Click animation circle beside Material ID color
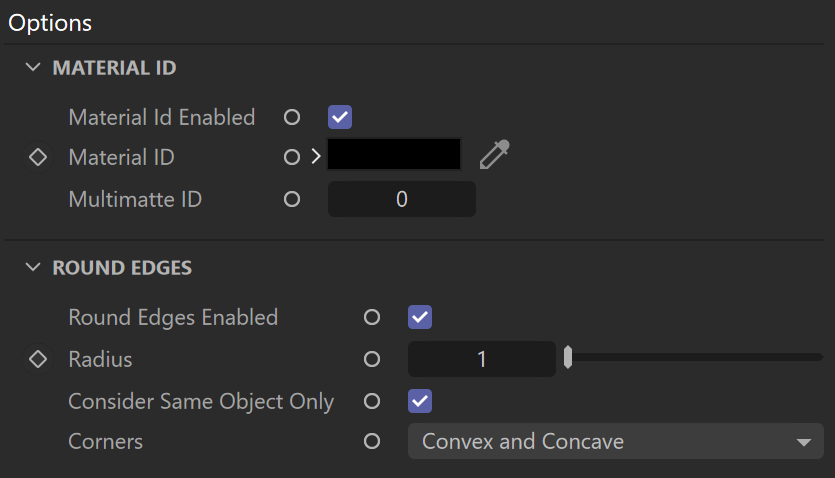 (292, 157)
